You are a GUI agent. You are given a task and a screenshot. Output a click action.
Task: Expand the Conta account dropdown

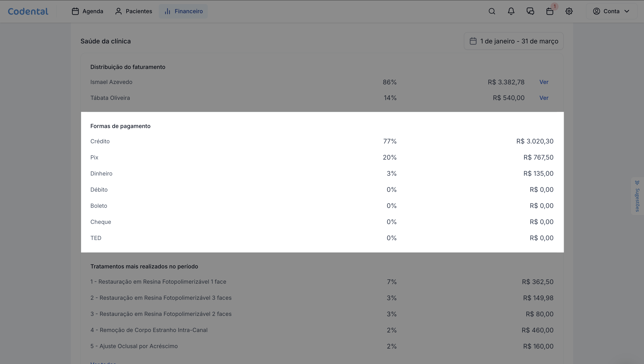(x=611, y=11)
